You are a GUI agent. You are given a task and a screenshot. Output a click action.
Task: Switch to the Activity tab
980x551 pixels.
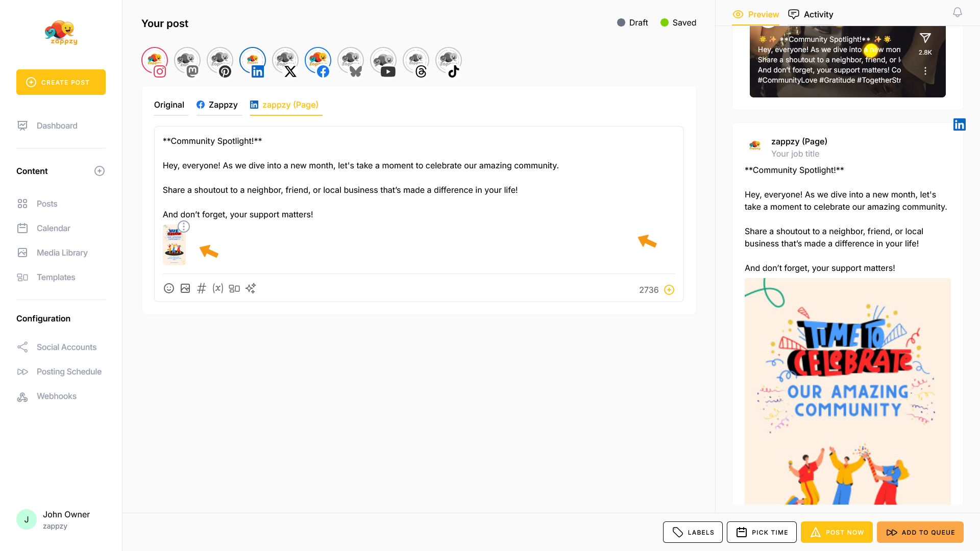pyautogui.click(x=811, y=14)
